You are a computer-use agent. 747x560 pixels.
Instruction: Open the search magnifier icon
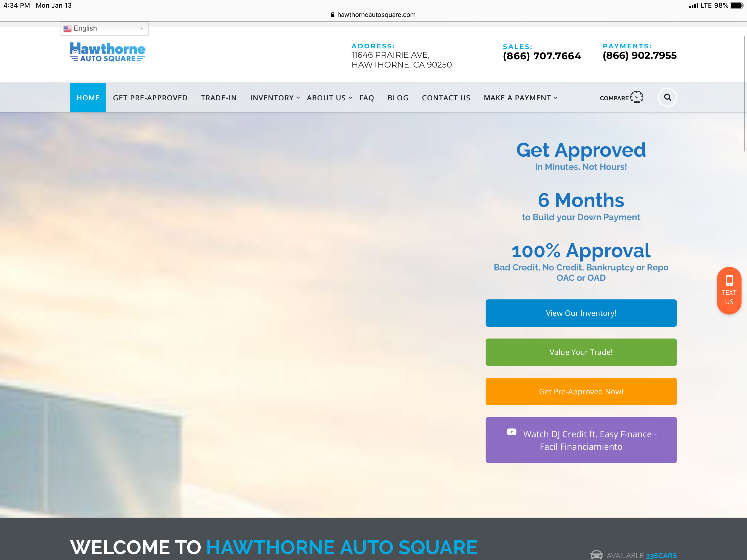pyautogui.click(x=667, y=98)
